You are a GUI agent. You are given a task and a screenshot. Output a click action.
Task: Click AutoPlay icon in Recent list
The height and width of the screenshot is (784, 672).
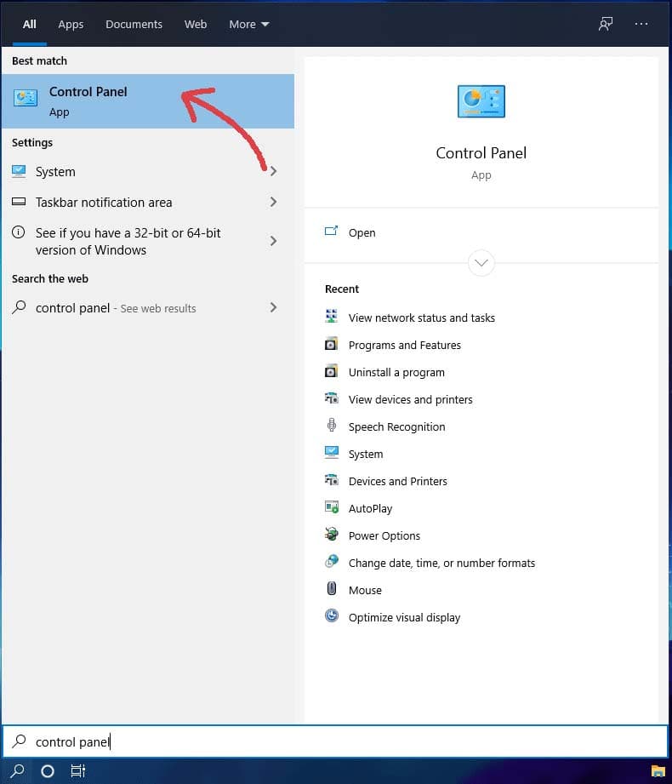[x=331, y=507]
